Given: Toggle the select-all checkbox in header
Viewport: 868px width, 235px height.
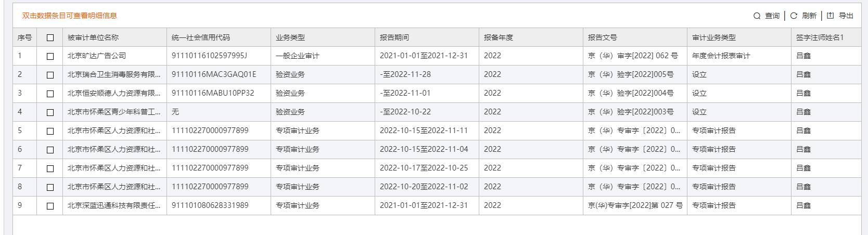Looking at the screenshot, I should [x=50, y=37].
